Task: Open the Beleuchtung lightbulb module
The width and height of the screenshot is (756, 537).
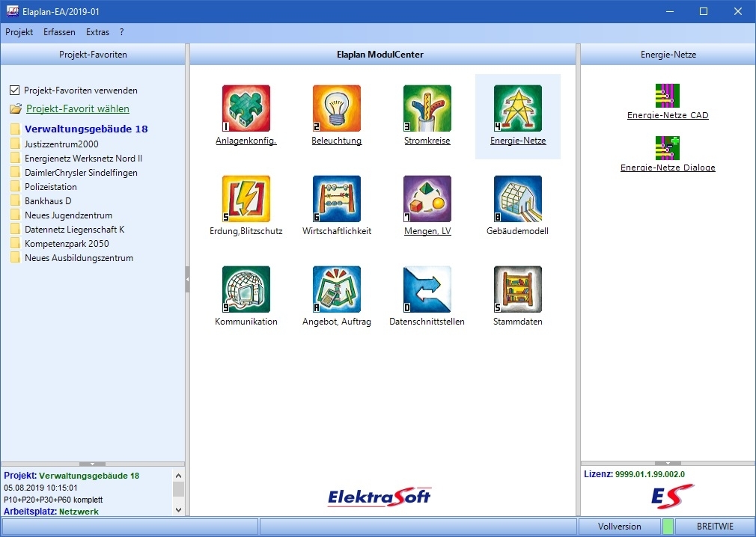Action: click(x=337, y=108)
